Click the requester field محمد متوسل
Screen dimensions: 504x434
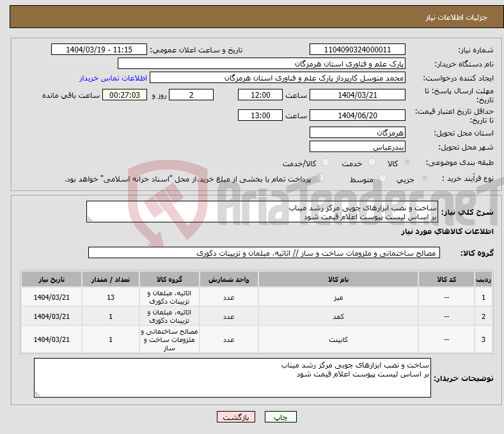tap(278, 78)
